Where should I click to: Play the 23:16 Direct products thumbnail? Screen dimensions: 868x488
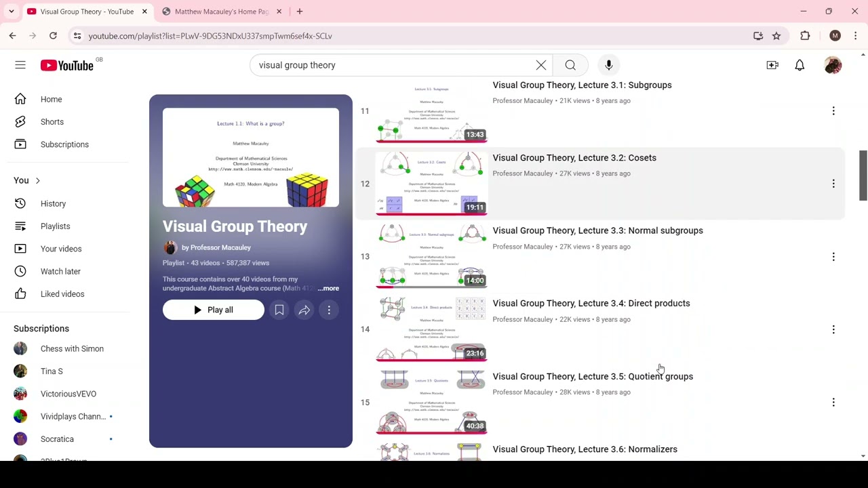431,329
